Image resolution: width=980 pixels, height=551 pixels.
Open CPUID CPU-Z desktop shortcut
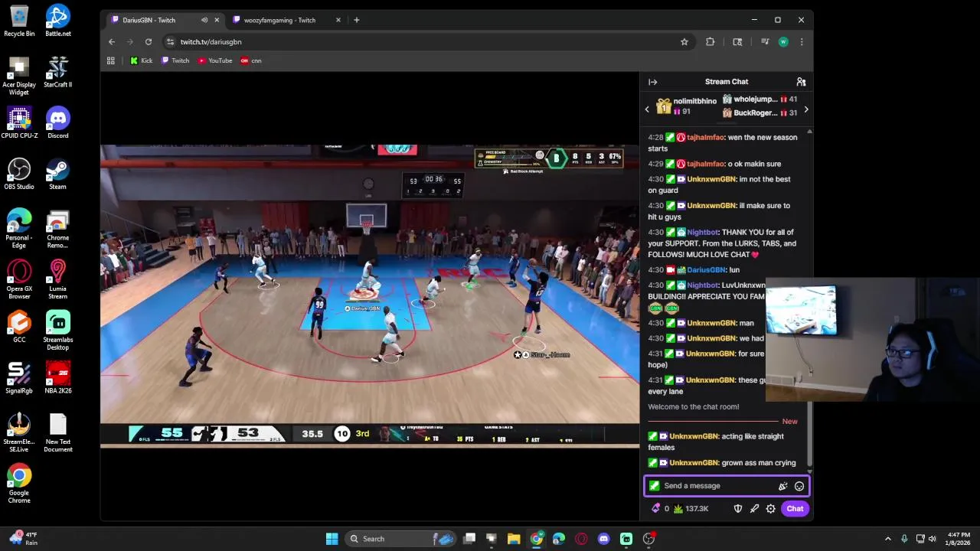19,123
